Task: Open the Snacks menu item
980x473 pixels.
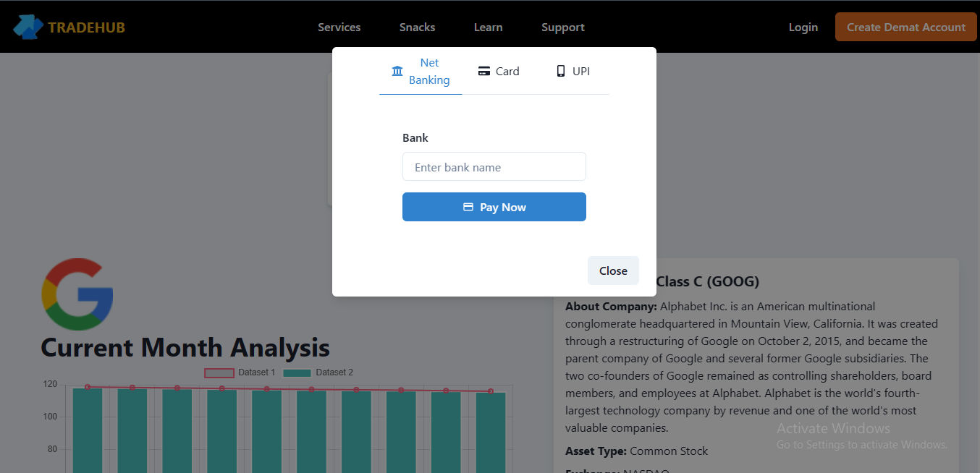Action: 418,27
